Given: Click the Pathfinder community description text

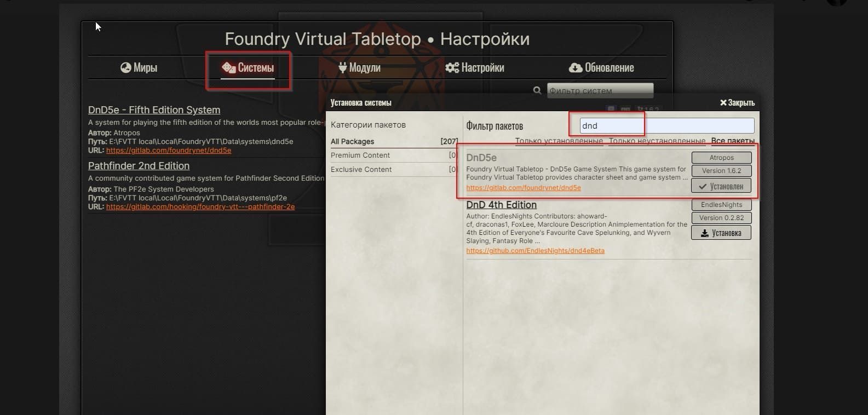Looking at the screenshot, I should click(x=206, y=178).
